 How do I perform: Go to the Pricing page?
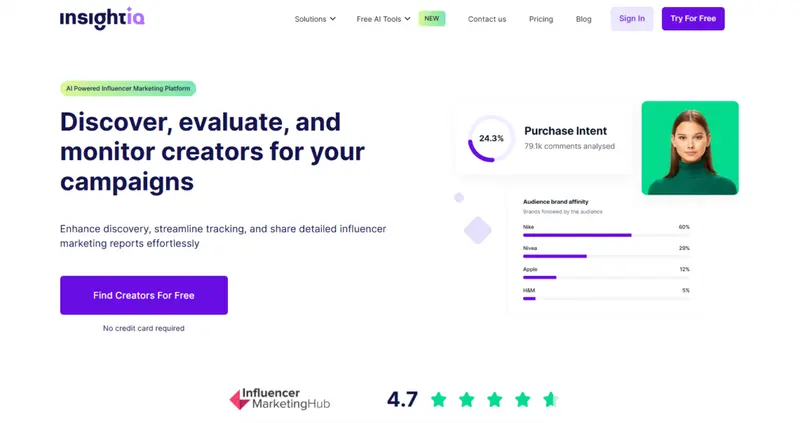pyautogui.click(x=541, y=19)
